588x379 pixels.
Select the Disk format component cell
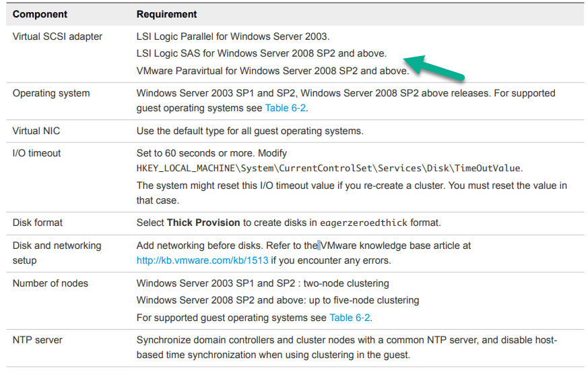coord(38,223)
